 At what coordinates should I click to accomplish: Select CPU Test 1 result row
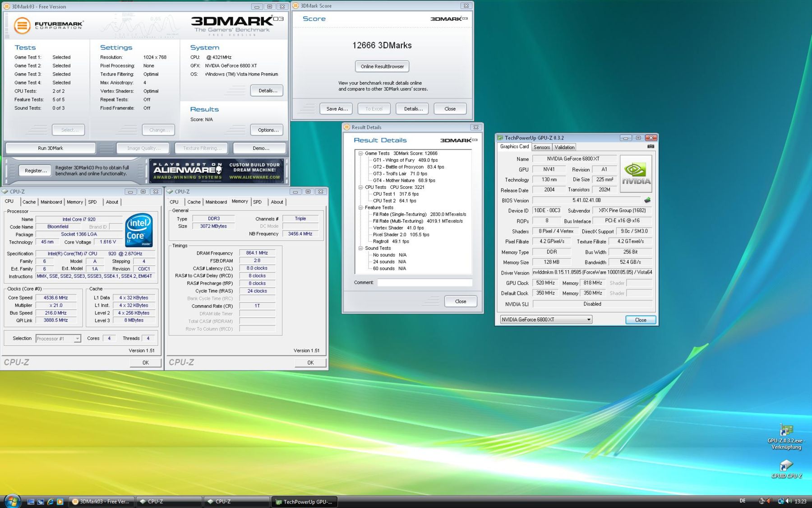click(x=396, y=194)
